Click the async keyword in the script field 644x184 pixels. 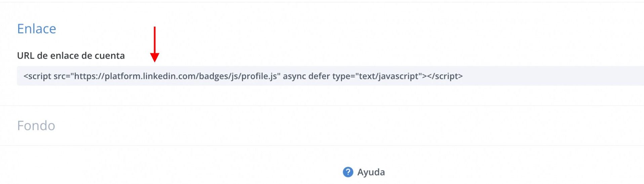tap(294, 76)
